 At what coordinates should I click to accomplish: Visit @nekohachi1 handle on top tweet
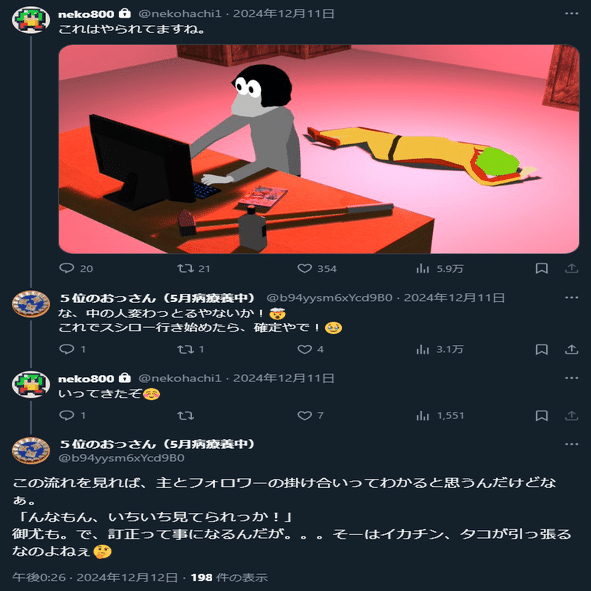[180, 14]
